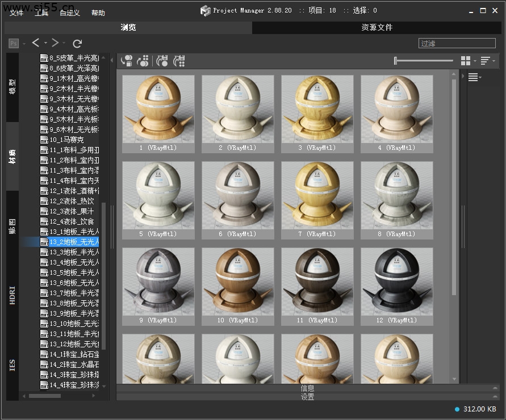Screen dimensions: 506x420
Task: Expand the 设置 panel at the bottom
Action: tap(307, 397)
